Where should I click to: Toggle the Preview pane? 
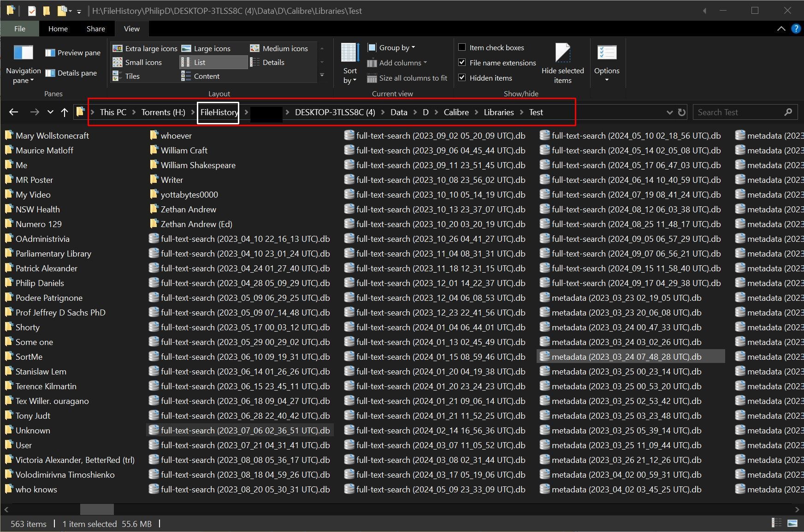tap(73, 53)
